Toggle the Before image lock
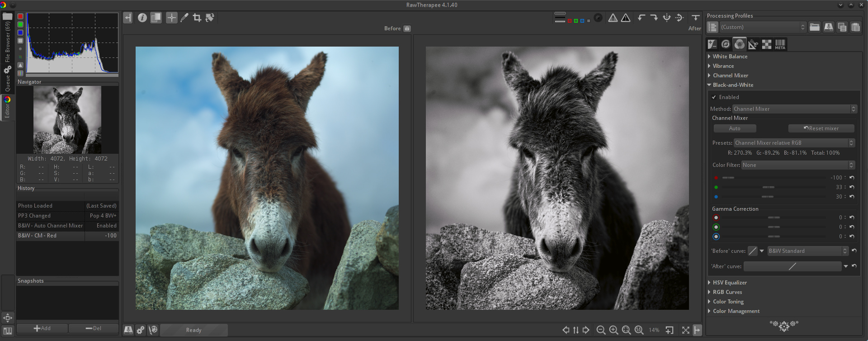 407,28
